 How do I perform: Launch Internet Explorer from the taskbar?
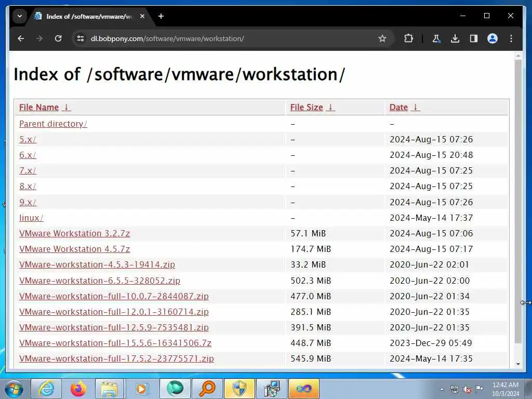(46, 389)
